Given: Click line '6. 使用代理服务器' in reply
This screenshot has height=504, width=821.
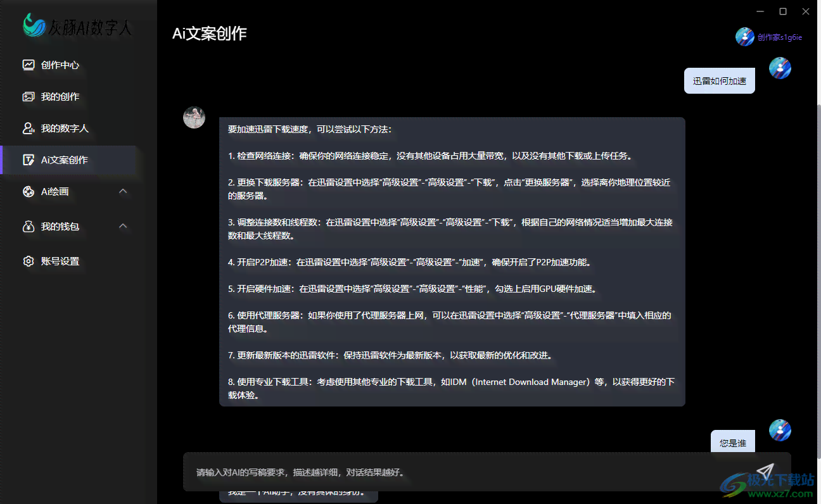Looking at the screenshot, I should (449, 322).
